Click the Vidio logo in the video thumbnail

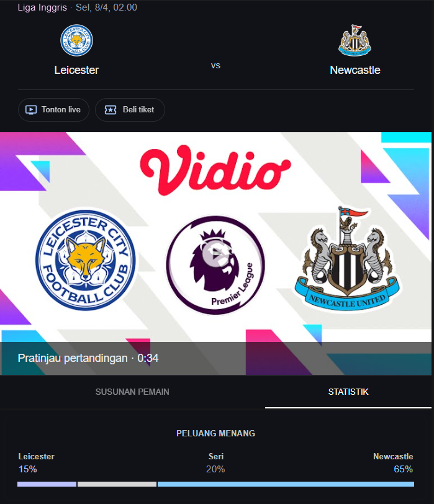[215, 169]
